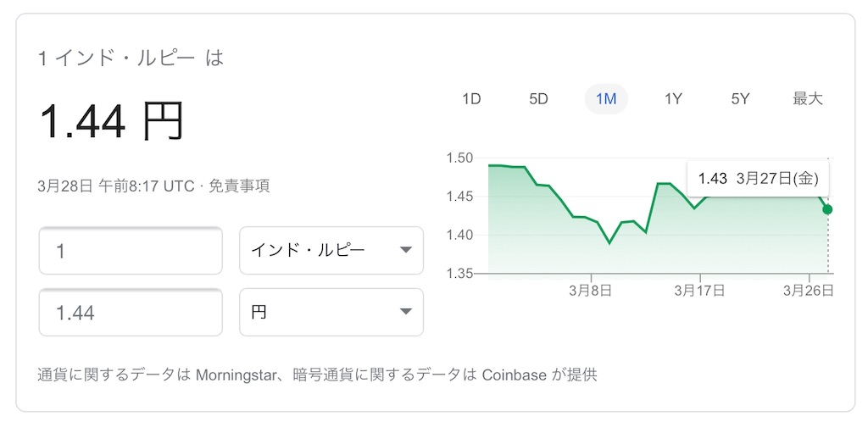Screen dimensions: 868x422
Task: Click the 3月8日 axis label on chart
Action: (x=591, y=291)
